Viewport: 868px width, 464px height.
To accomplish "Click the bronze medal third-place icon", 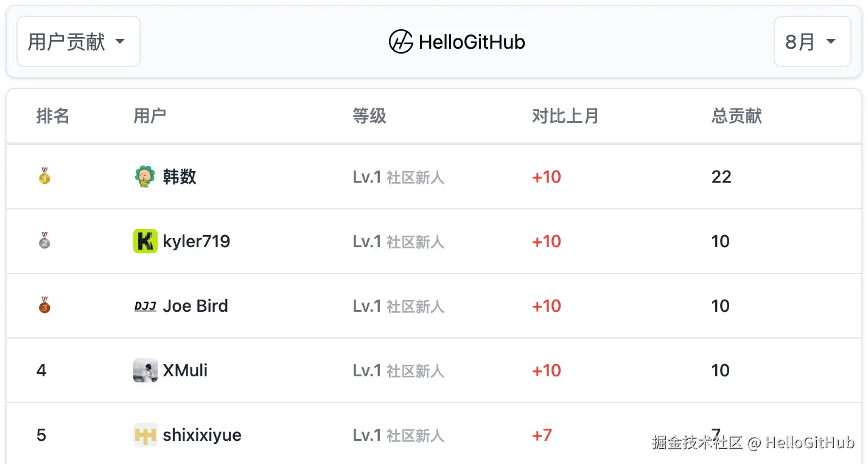I will (44, 306).
